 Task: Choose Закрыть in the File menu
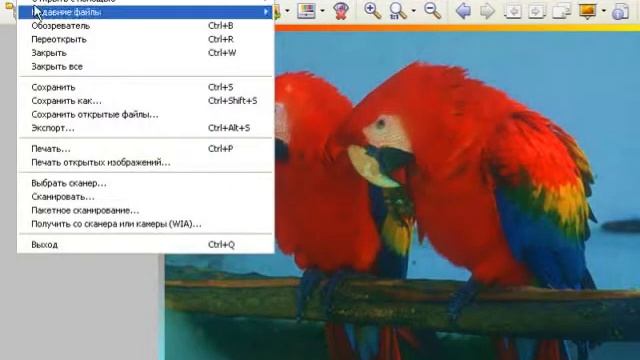pyautogui.click(x=146, y=53)
